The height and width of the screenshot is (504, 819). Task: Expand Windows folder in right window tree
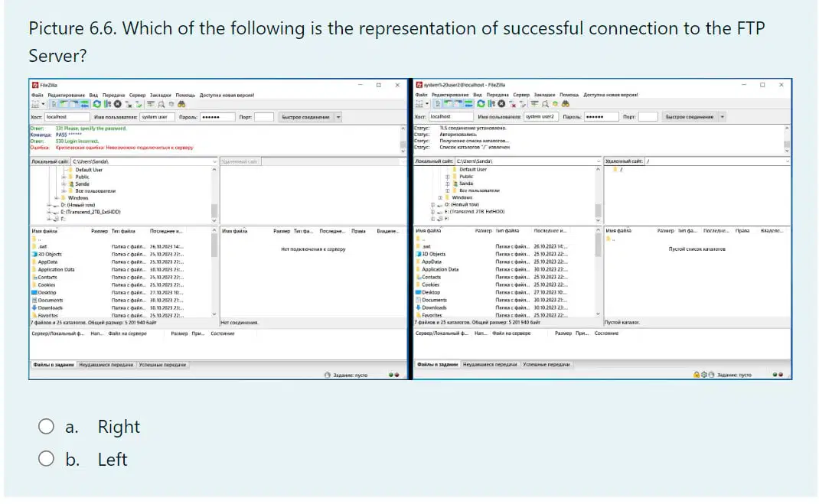click(x=440, y=198)
